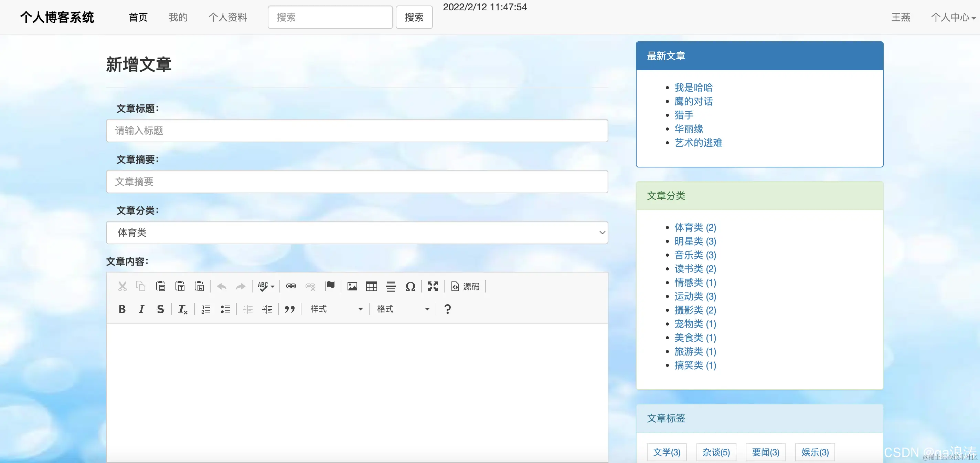Open the special character picker (Ω)
Image resolution: width=980 pixels, height=463 pixels.
click(x=411, y=286)
